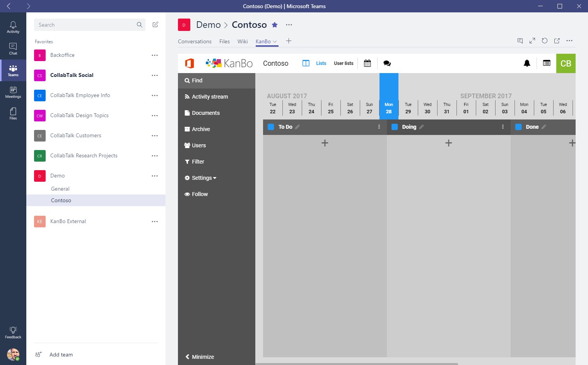
Task: Open the KanBo Activity stream panel
Action: (210, 97)
